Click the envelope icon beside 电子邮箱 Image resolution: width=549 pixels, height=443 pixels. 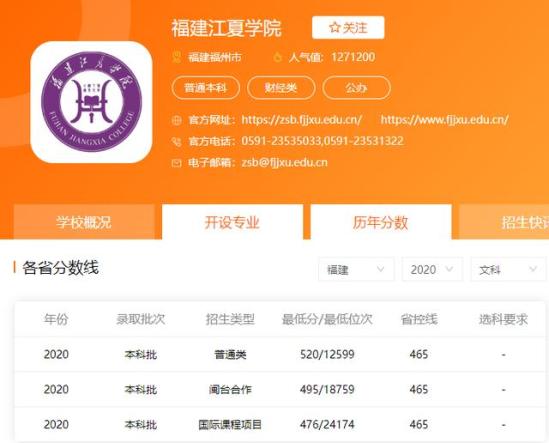coord(177,162)
